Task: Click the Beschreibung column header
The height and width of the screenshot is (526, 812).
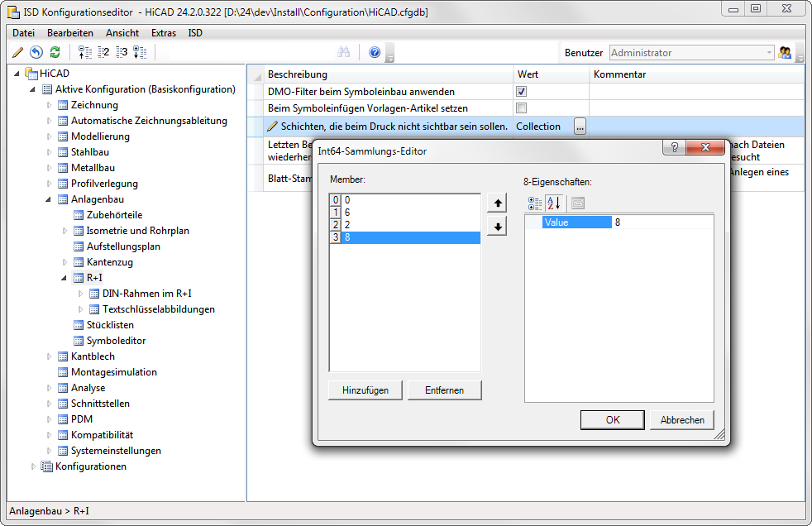Action: 388,74
